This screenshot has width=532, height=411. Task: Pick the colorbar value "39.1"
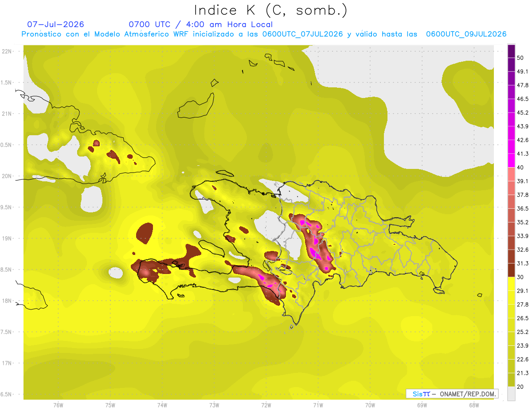[x=522, y=181]
